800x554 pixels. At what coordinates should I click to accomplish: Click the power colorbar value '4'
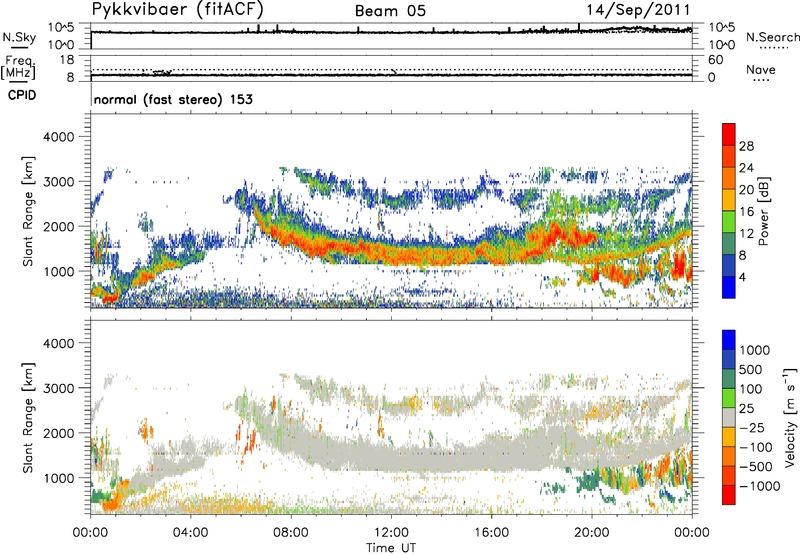[743, 278]
